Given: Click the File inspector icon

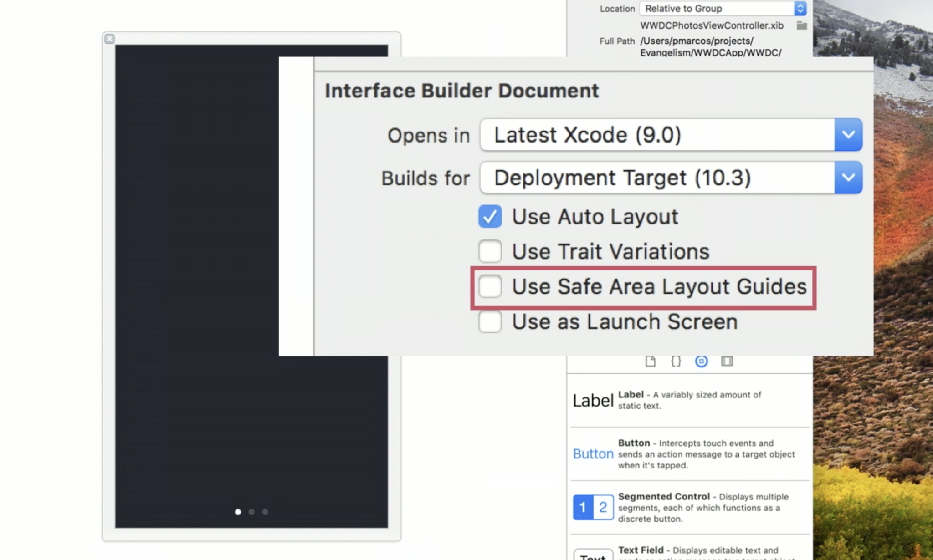Looking at the screenshot, I should pos(650,361).
